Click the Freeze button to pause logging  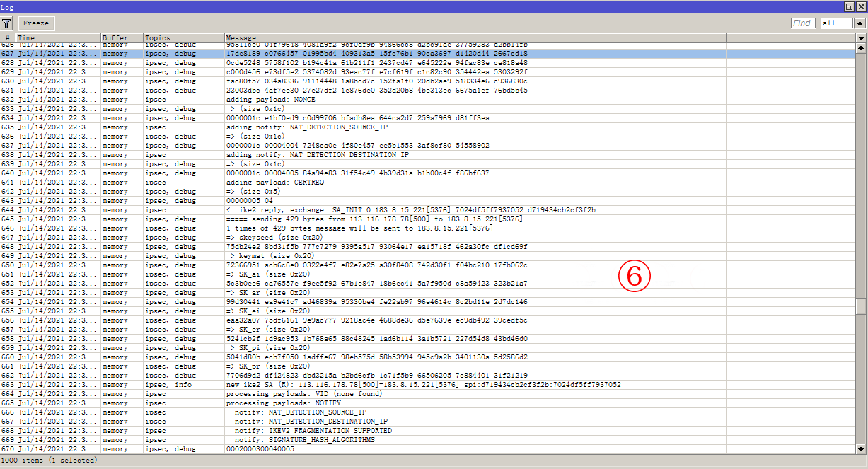click(x=35, y=23)
